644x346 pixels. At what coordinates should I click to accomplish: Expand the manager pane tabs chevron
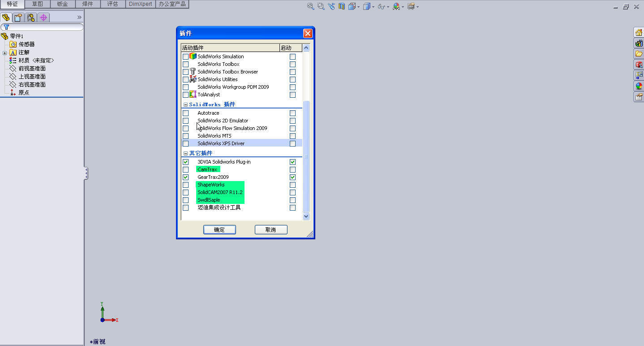click(x=79, y=17)
